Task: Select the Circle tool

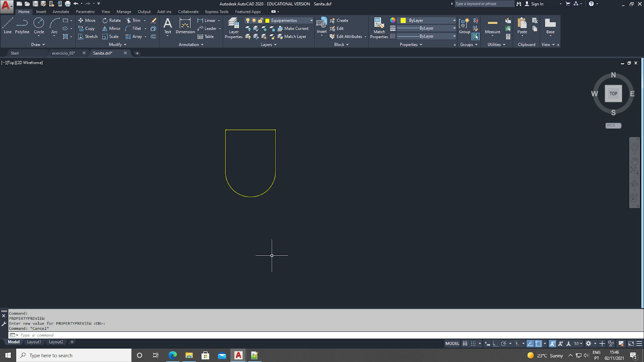Action: pyautogui.click(x=39, y=26)
